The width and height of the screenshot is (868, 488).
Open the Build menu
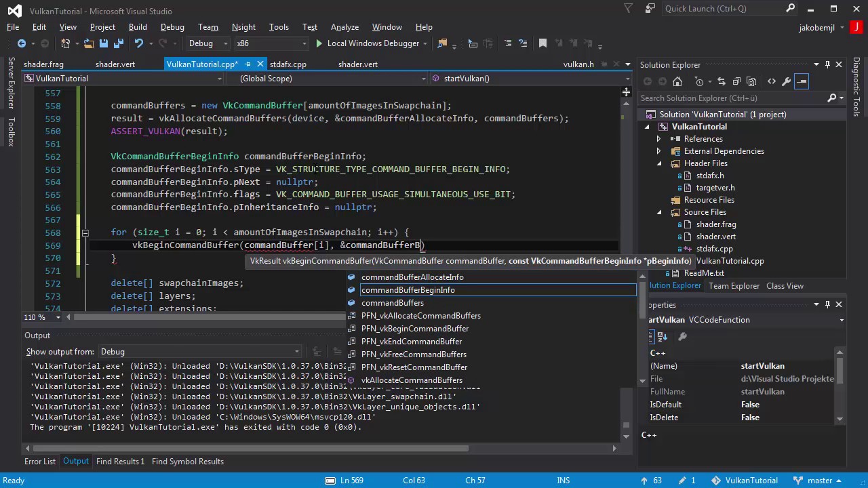pos(138,27)
